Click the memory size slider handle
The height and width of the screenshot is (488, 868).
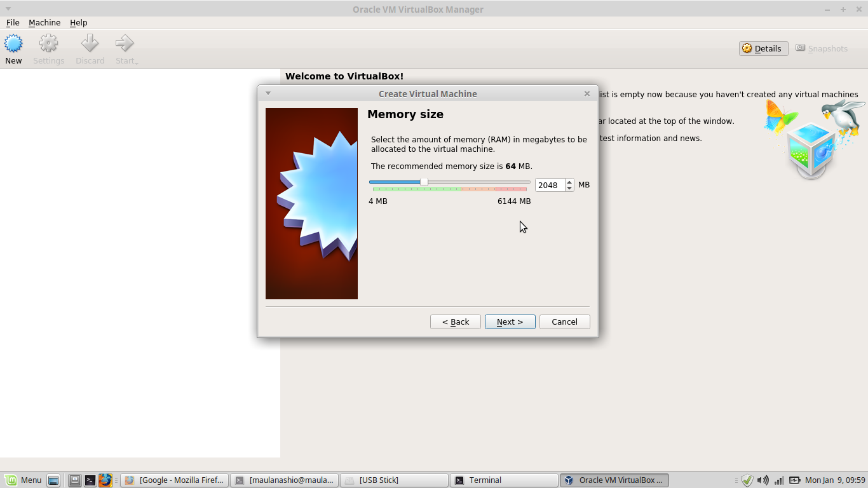pyautogui.click(x=424, y=182)
